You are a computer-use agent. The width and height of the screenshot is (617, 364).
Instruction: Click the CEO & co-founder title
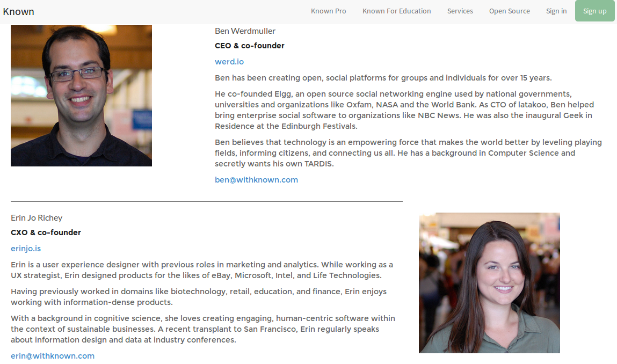coord(249,46)
